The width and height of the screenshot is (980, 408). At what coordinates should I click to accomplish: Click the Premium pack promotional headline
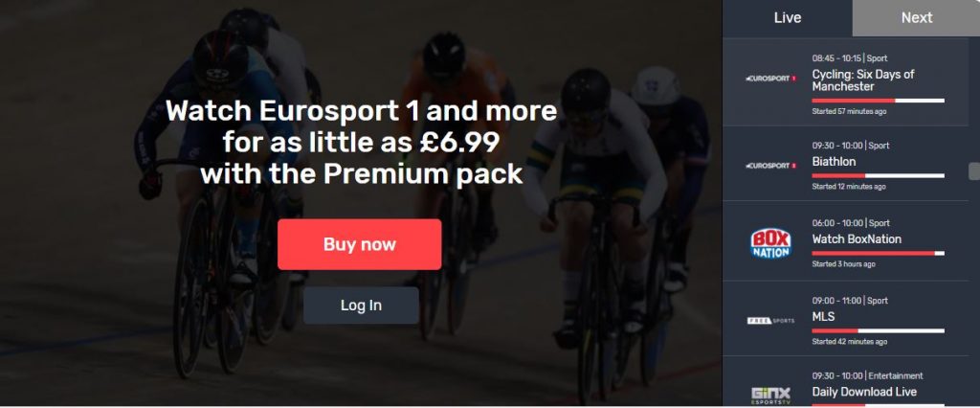click(x=361, y=143)
